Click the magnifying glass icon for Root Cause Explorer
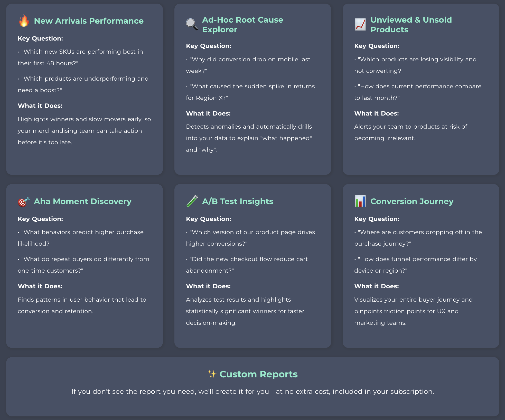 (x=192, y=25)
